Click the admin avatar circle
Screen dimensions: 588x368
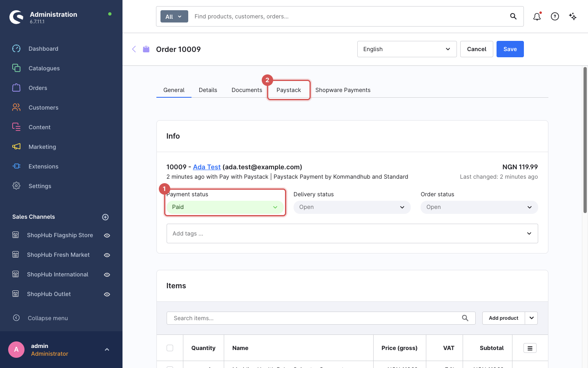(x=16, y=350)
